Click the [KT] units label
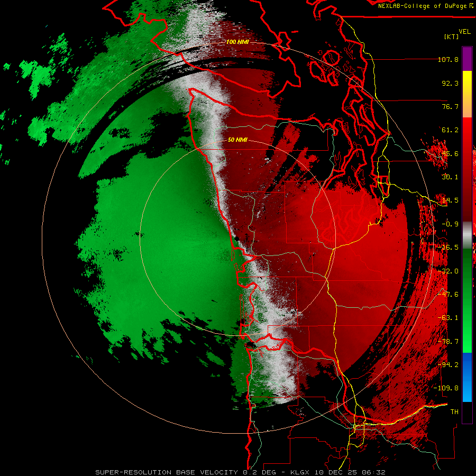Screen dimensions: 476x476 (451, 36)
